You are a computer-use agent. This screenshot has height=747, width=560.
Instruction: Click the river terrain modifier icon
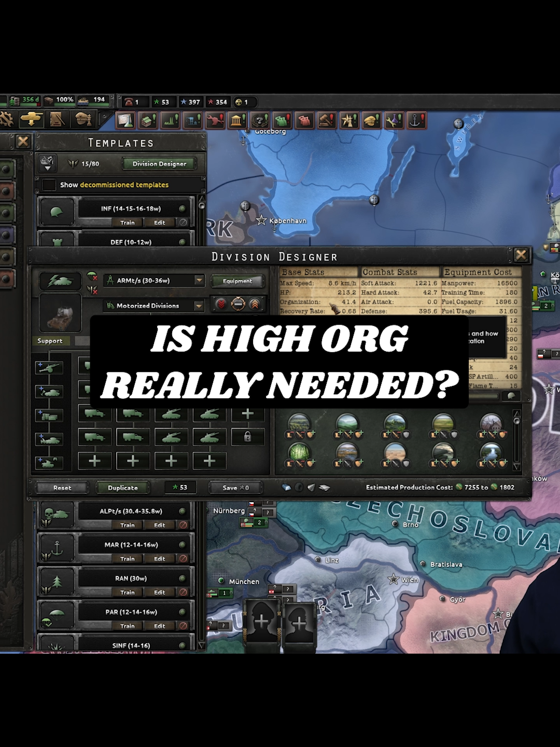click(x=491, y=453)
